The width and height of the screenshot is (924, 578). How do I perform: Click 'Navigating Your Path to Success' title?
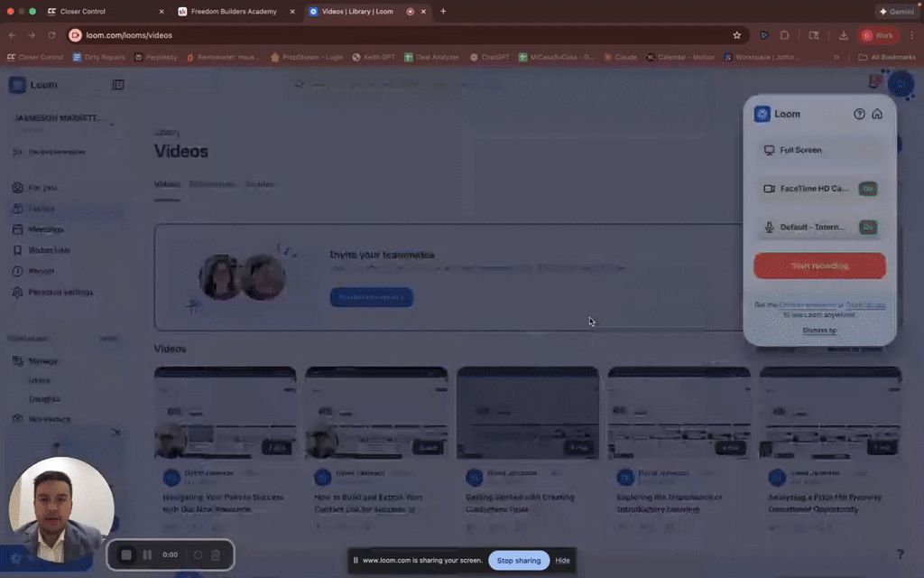[x=223, y=503]
